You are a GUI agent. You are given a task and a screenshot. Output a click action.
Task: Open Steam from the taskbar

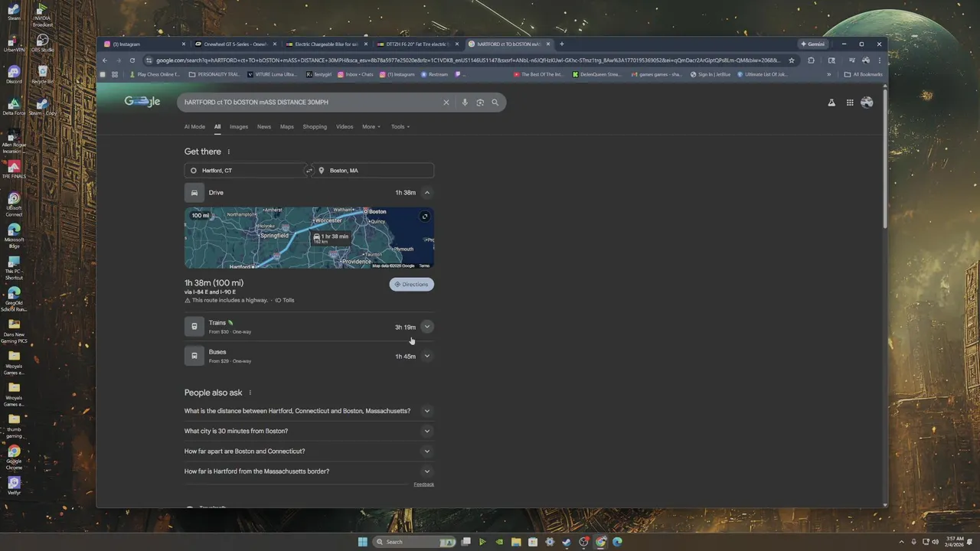tap(567, 542)
